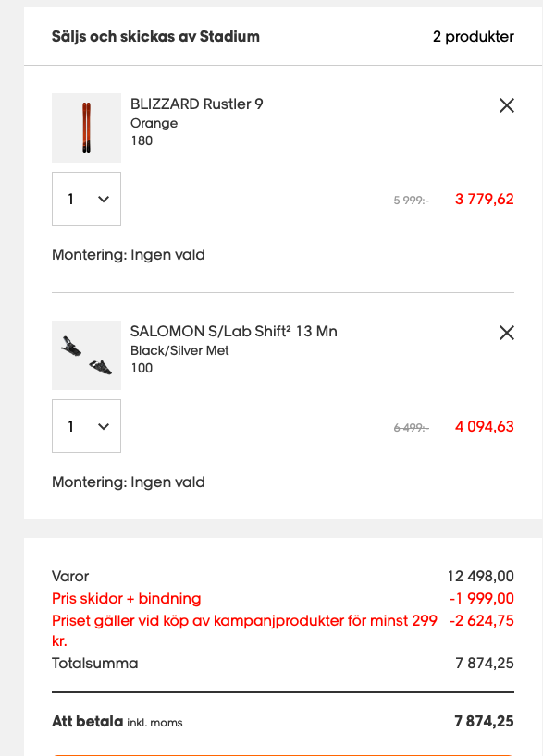Screen dimensions: 543x756
Task: Click the dropdown chevron for Salomon binding quantity
Action: (x=102, y=426)
